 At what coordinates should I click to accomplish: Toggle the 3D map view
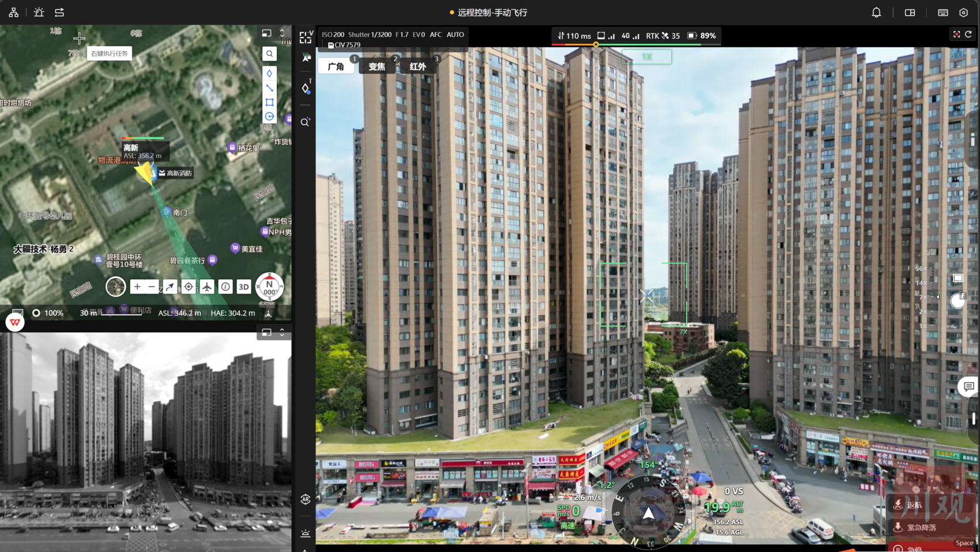[244, 287]
